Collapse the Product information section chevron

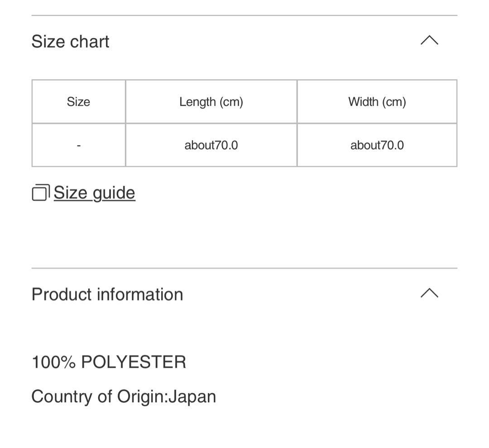pyautogui.click(x=429, y=293)
